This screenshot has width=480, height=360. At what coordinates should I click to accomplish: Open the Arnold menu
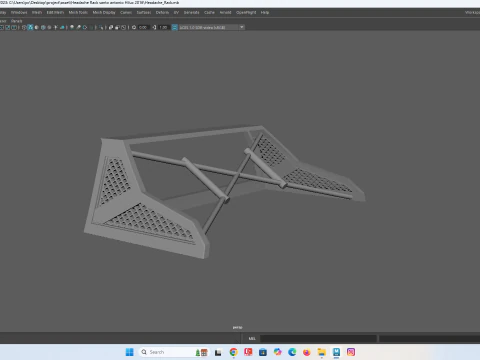tap(225, 12)
